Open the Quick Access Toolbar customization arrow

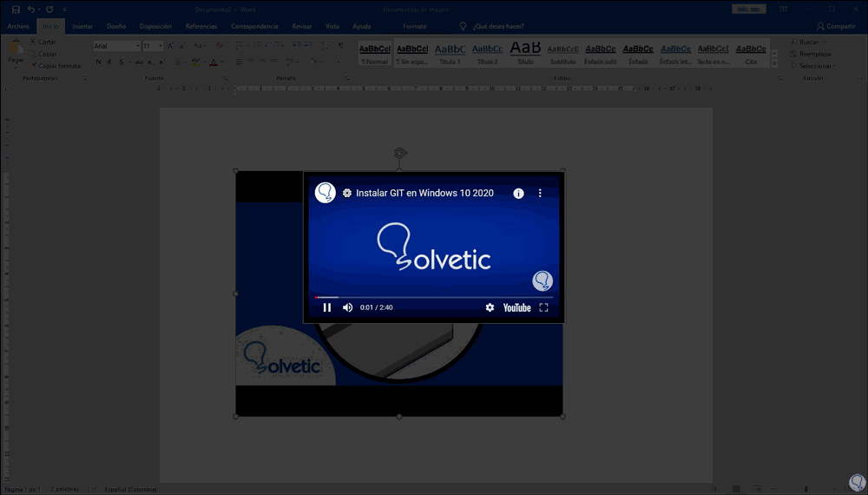(x=65, y=10)
